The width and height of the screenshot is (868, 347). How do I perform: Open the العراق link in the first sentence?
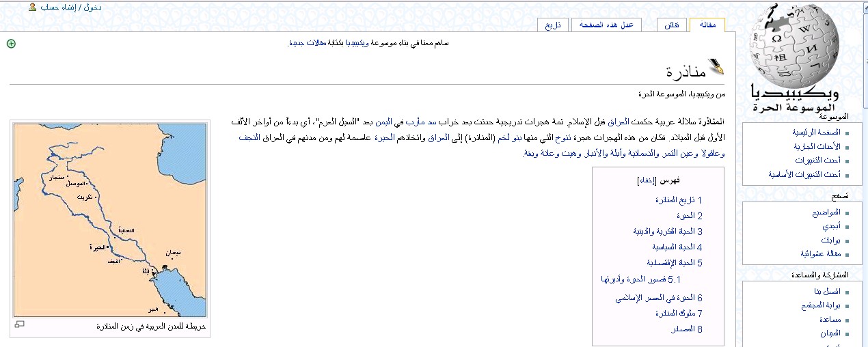(618, 121)
